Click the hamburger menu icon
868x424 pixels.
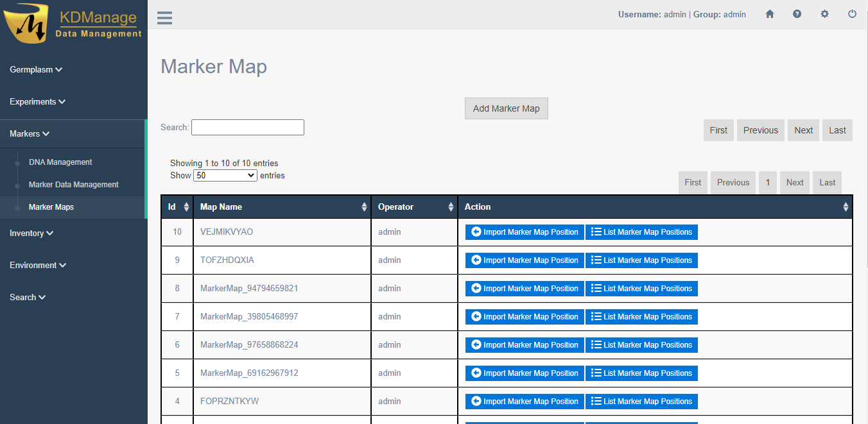pyautogui.click(x=164, y=17)
